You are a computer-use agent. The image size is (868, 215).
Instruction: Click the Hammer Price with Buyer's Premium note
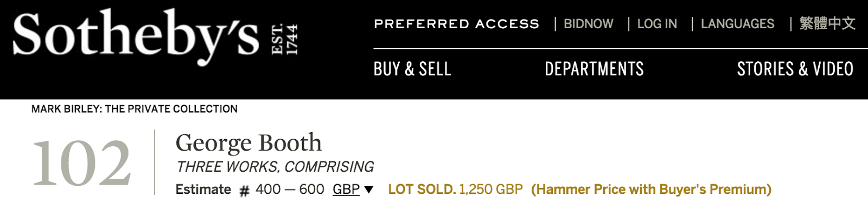pos(651,189)
